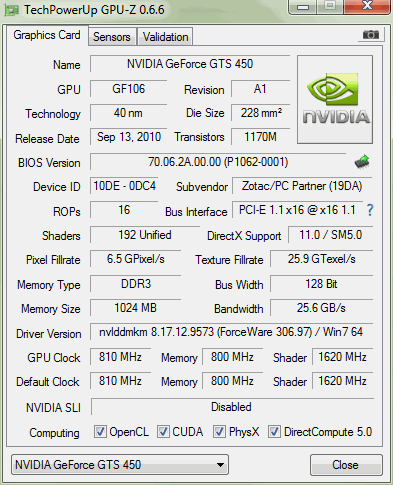Switch to the Sensors tab
The width and height of the screenshot is (393, 485).
tap(112, 37)
